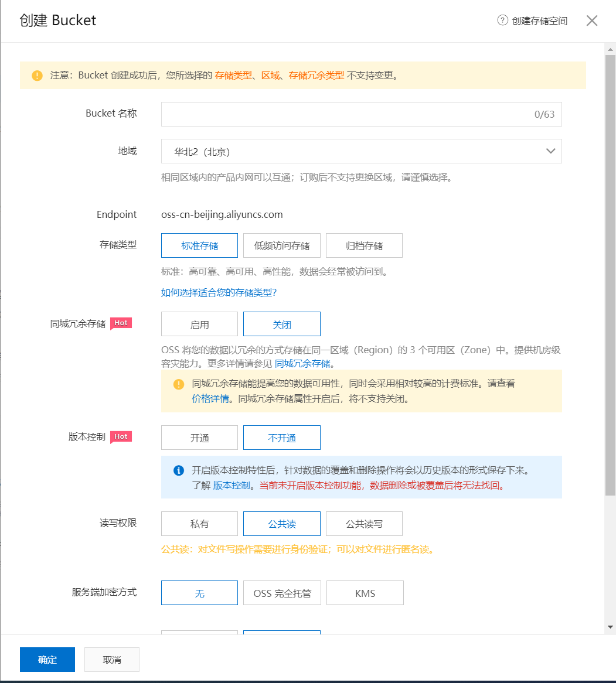
Task: Click the 创建 Bucket dialog title
Action: tap(58, 21)
